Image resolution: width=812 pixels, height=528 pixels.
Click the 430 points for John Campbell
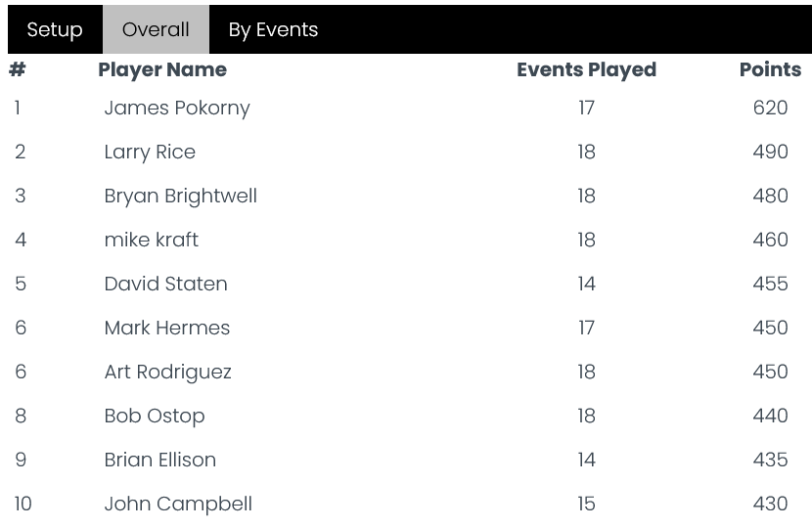[x=770, y=504]
